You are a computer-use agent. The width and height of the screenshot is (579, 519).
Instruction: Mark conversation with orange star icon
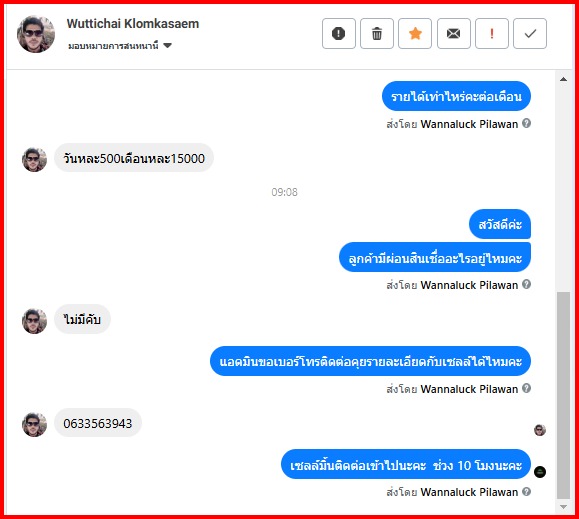pos(415,34)
